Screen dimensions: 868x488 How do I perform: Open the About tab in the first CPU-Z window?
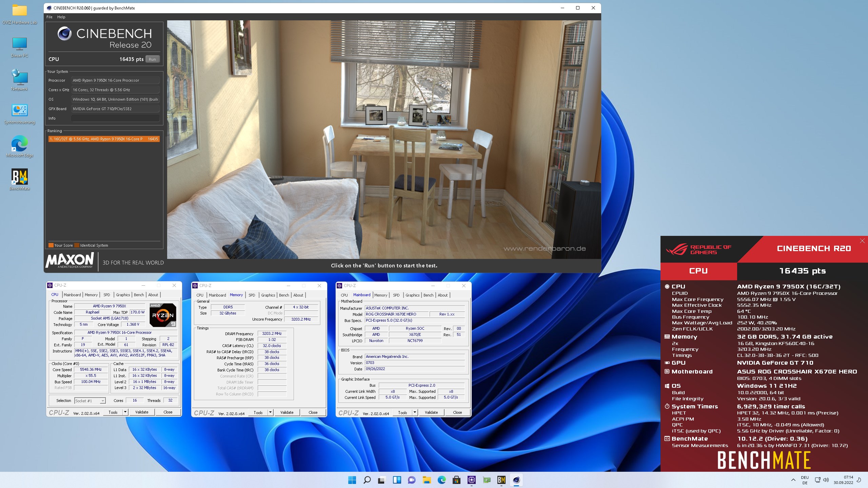click(153, 295)
